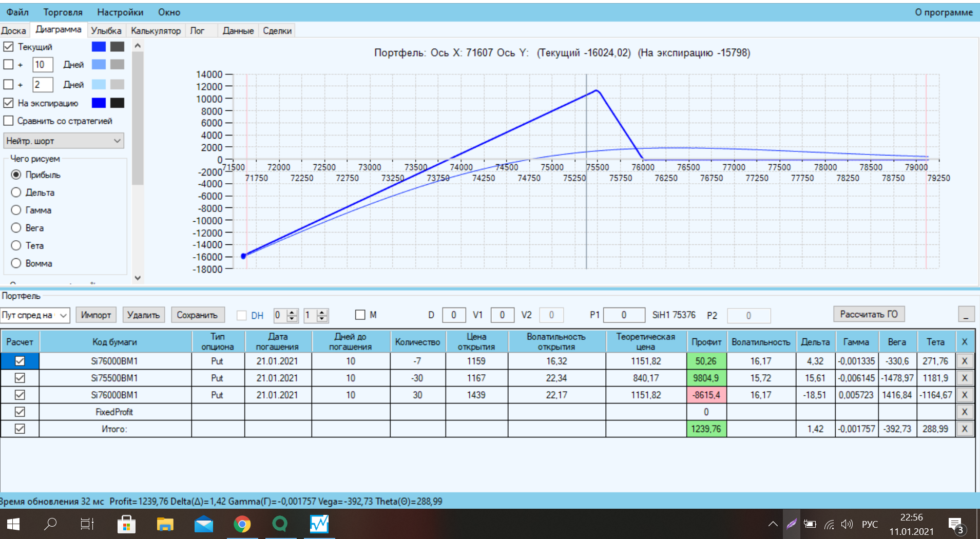Increase the second DH stepper value
980x539 pixels.
pyautogui.click(x=322, y=312)
